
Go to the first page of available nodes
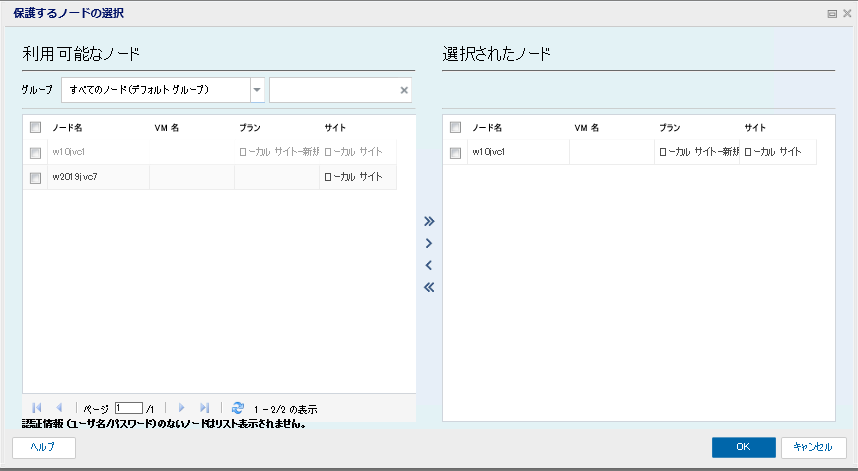pyautogui.click(x=37, y=408)
